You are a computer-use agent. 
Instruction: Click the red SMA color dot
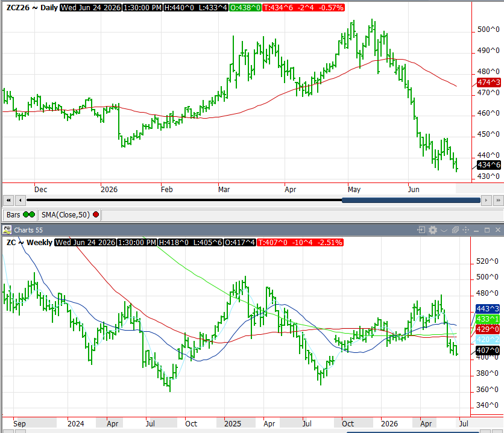pyautogui.click(x=96, y=214)
